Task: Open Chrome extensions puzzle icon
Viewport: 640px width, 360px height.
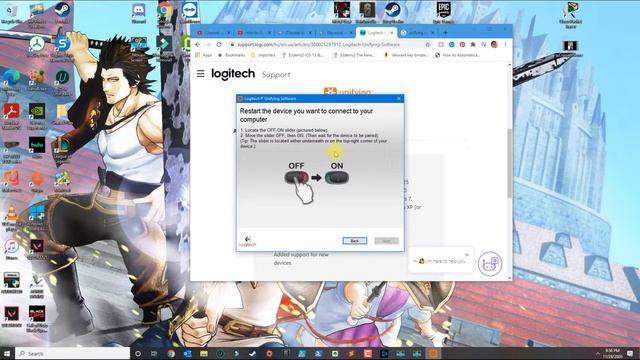Action: coord(473,44)
